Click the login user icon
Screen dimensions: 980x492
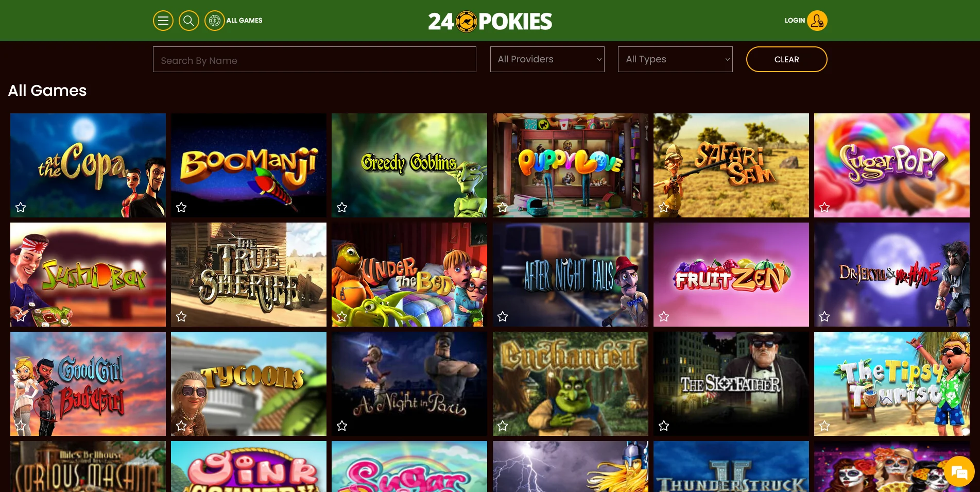(x=817, y=21)
